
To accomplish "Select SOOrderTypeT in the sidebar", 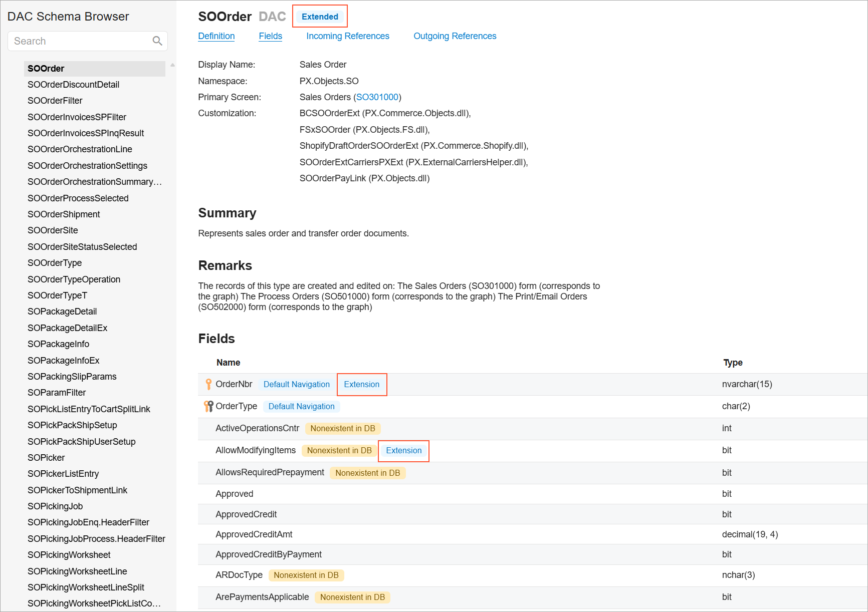I will [58, 295].
